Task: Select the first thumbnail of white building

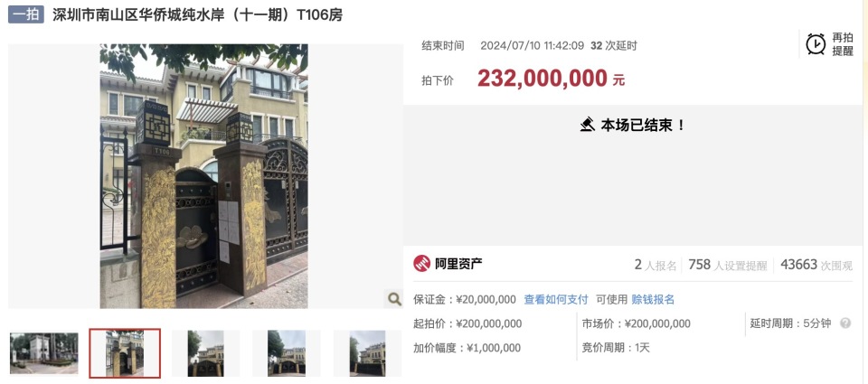Action: (x=43, y=352)
